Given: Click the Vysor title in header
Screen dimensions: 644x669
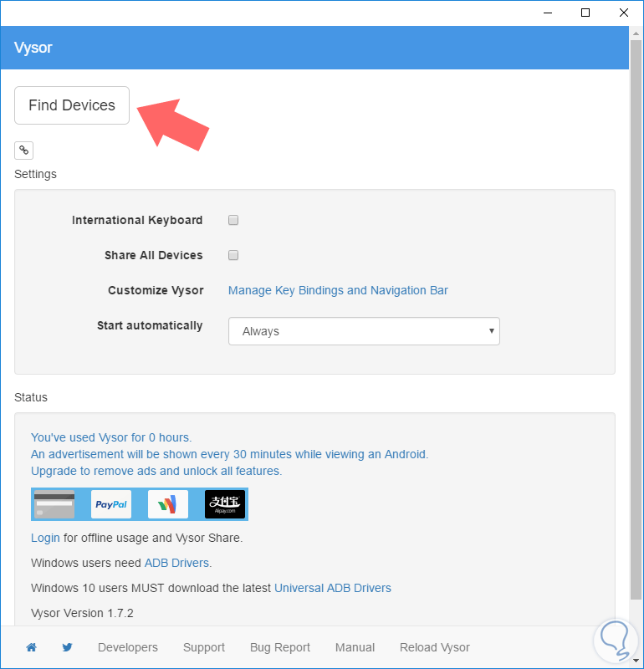Looking at the screenshot, I should pyautogui.click(x=33, y=48).
